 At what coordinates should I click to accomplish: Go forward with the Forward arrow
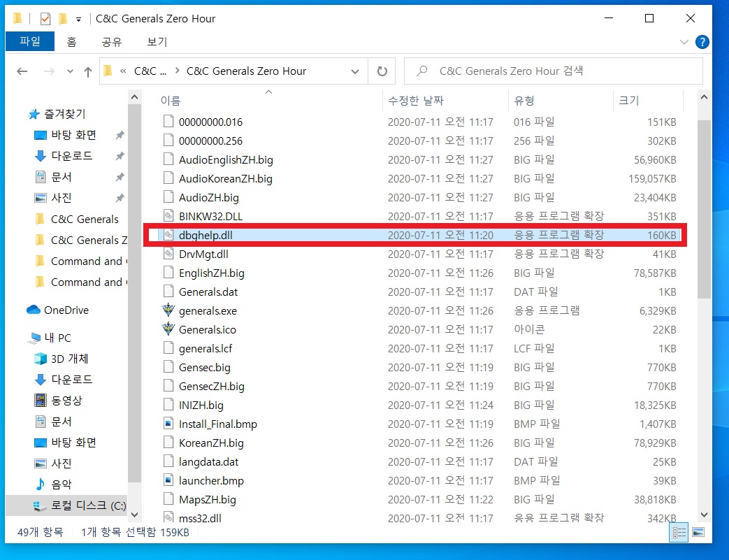tap(49, 71)
